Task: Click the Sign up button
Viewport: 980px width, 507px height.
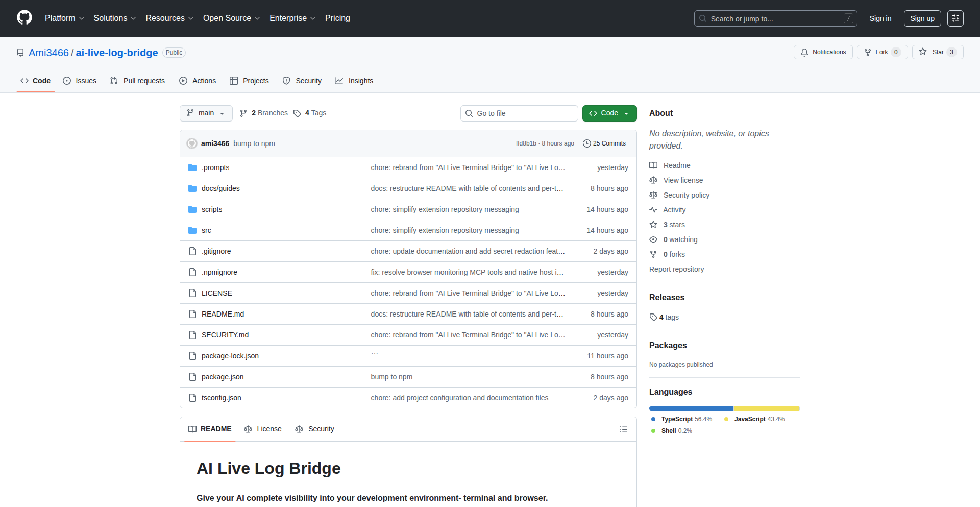Action: pos(922,18)
